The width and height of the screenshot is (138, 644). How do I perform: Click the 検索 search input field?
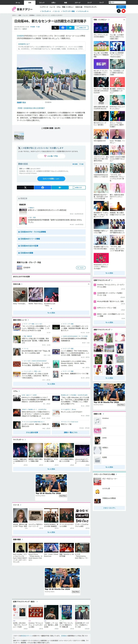click(118, 2)
